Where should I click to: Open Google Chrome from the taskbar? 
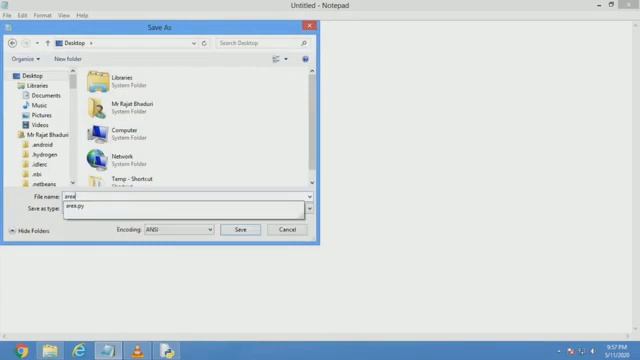click(x=22, y=351)
